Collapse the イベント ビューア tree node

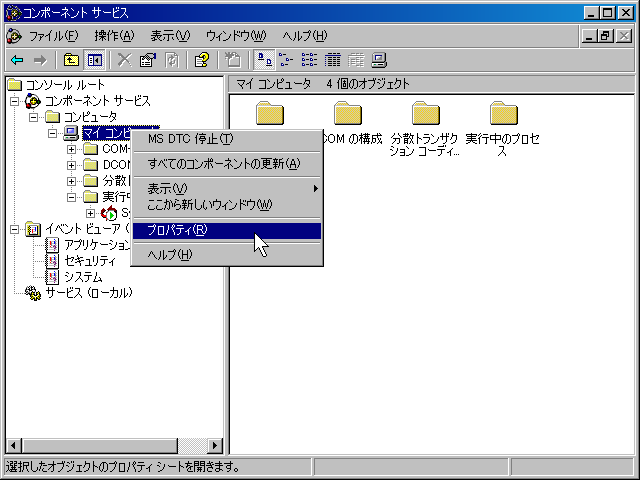click(15, 229)
